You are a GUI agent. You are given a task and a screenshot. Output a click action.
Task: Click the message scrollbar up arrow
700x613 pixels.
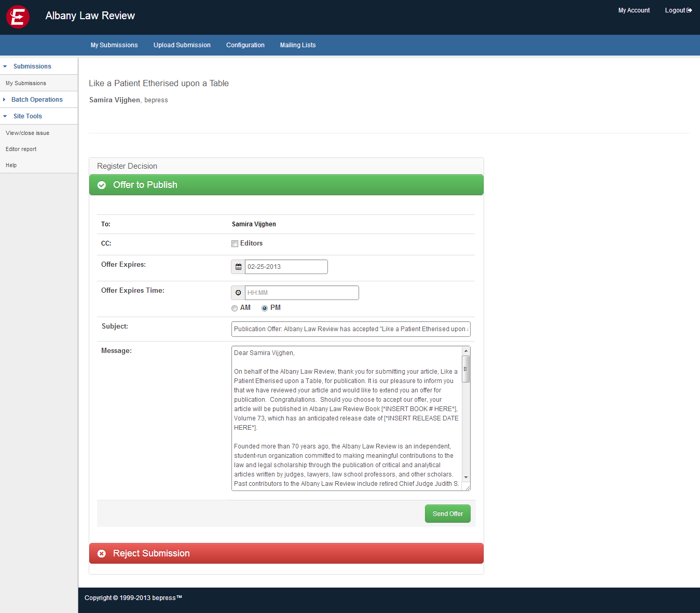click(x=466, y=351)
